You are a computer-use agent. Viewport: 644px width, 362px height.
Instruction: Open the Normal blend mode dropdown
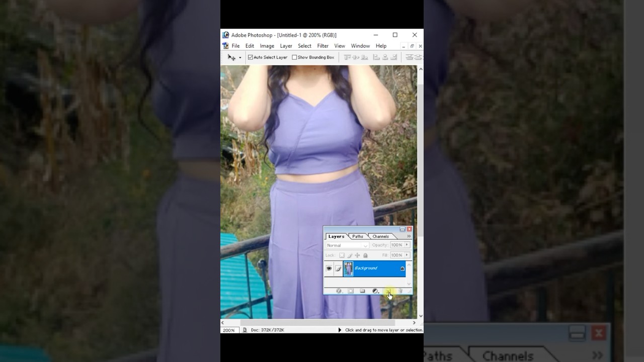347,245
